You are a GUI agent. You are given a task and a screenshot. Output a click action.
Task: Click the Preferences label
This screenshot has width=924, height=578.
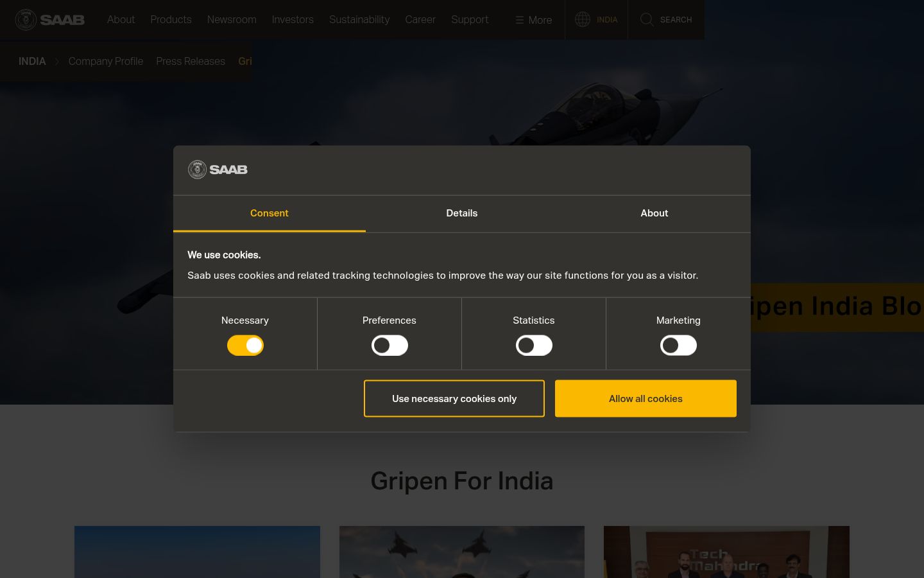pos(389,320)
